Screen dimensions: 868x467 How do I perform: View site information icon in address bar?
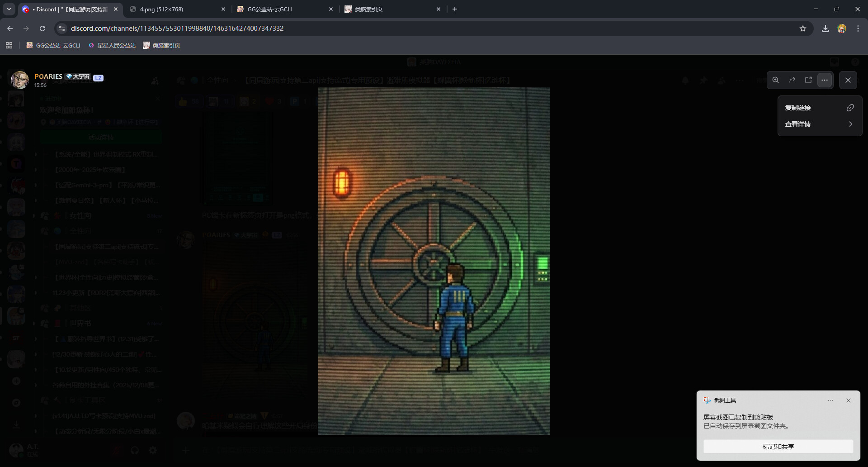tap(62, 29)
